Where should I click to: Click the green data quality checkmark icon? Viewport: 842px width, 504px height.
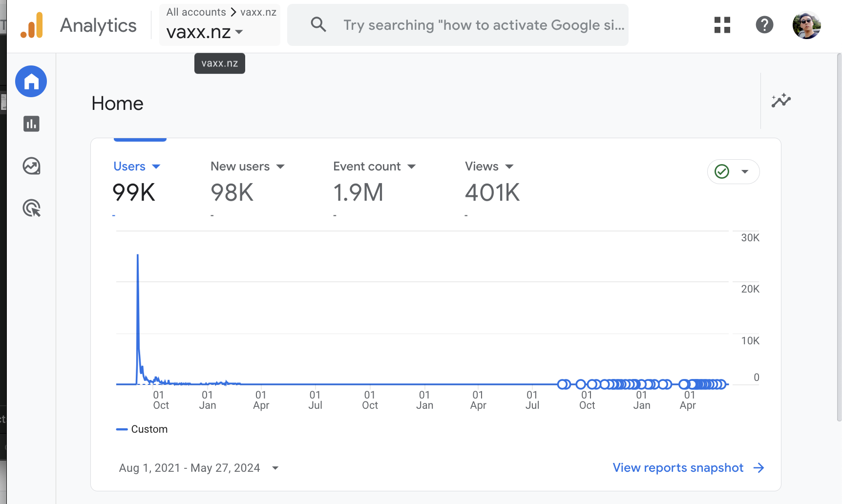pyautogui.click(x=722, y=171)
